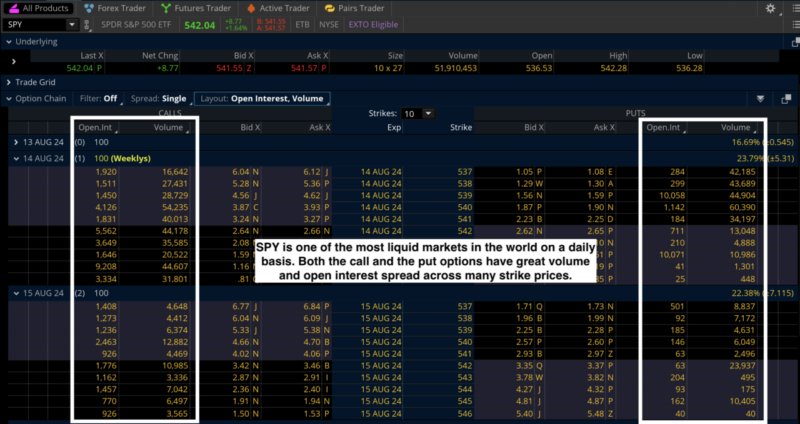
Task: Open the Futures Trader tab
Action: tap(195, 8)
